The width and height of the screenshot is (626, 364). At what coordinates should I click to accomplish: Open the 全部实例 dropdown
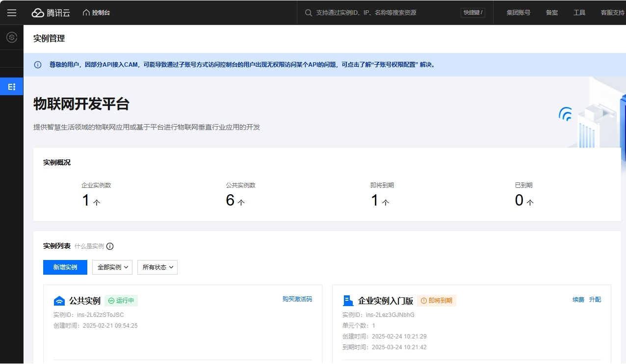[x=112, y=267]
